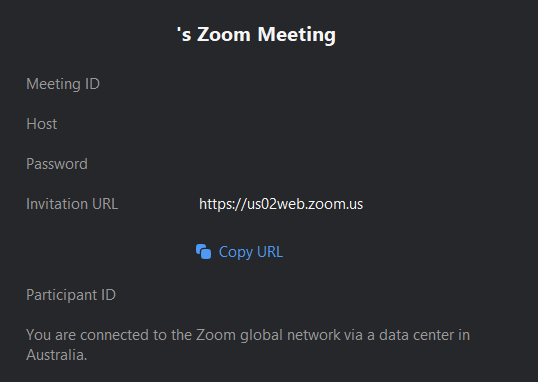Click the overlapping-squares copy icon
Image resolution: width=538 pixels, height=382 pixels.
(x=203, y=252)
